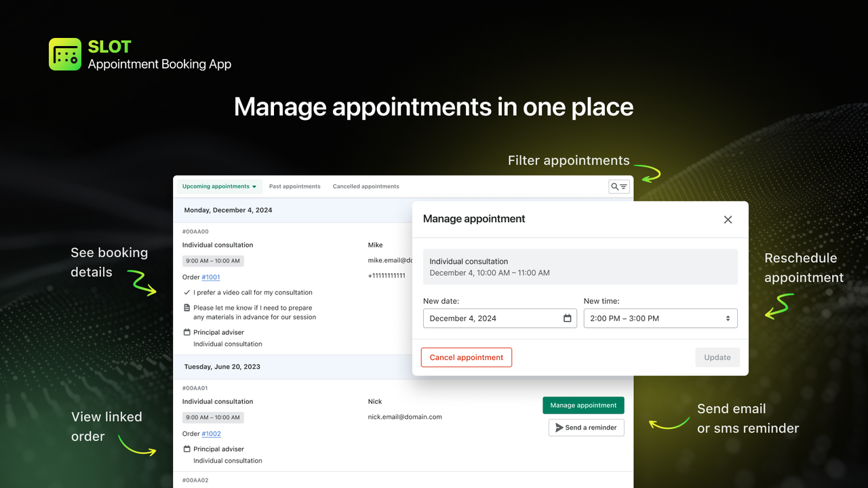This screenshot has width=868, height=488.
Task: Click Nick's Individual consultation title
Action: pos(218,402)
